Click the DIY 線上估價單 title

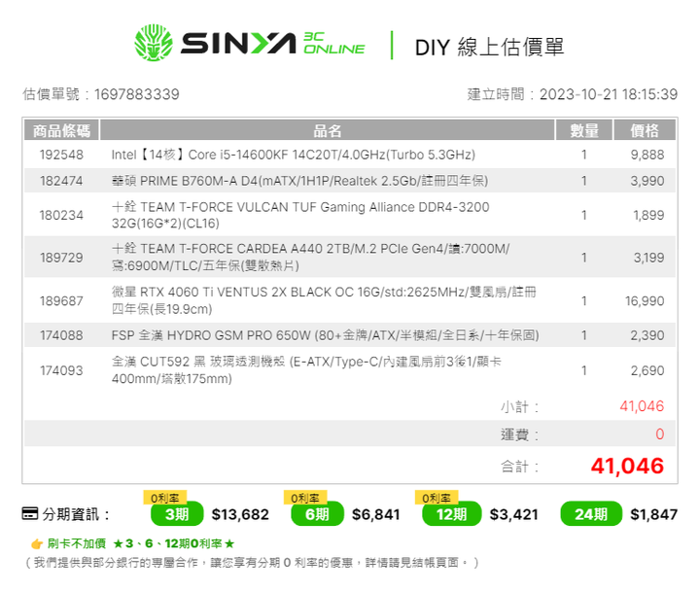[x=489, y=47]
